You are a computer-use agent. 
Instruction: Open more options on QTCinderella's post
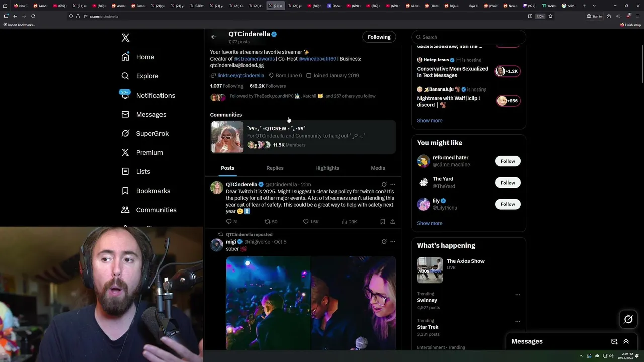pyautogui.click(x=393, y=185)
